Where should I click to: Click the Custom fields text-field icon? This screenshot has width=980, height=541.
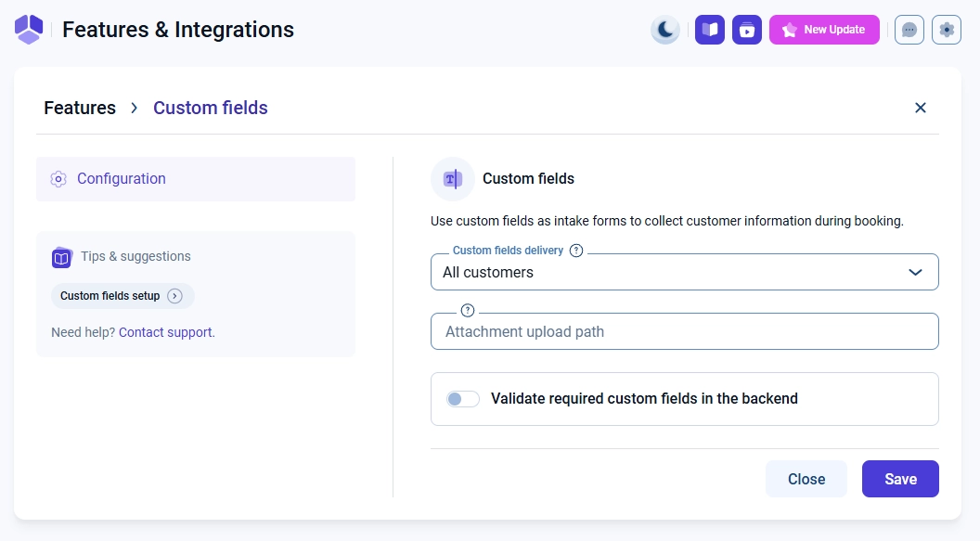coord(453,179)
